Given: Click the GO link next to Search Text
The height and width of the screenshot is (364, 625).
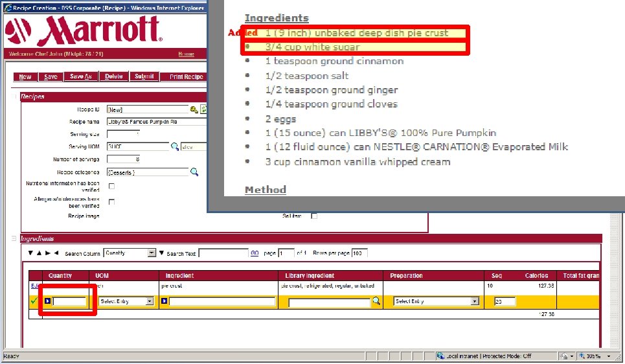Looking at the screenshot, I should point(255,253).
